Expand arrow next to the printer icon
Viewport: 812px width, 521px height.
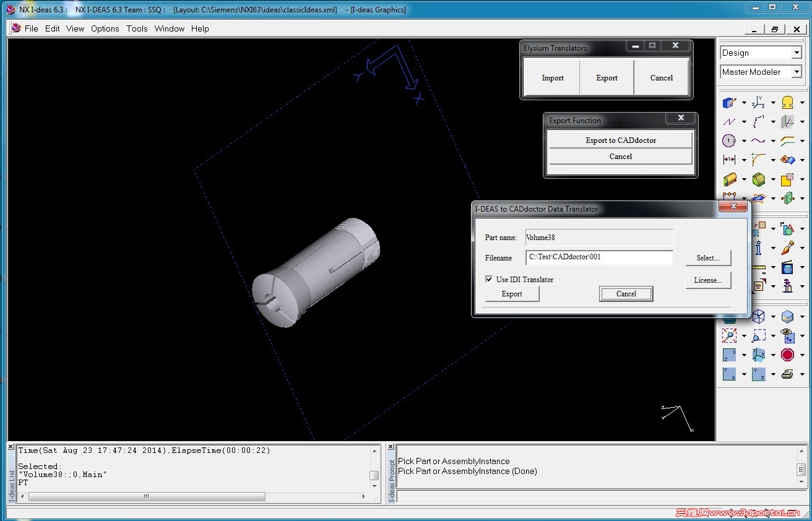click(802, 375)
